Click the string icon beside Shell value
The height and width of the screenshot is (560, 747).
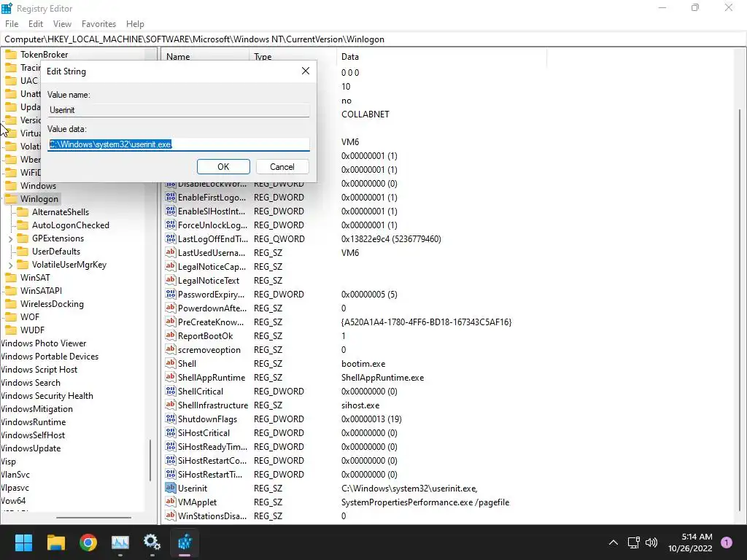pyautogui.click(x=170, y=363)
